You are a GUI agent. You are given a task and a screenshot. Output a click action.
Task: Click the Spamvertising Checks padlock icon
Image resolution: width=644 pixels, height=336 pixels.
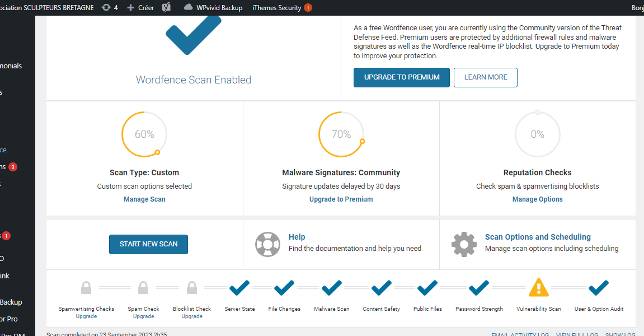tap(86, 288)
